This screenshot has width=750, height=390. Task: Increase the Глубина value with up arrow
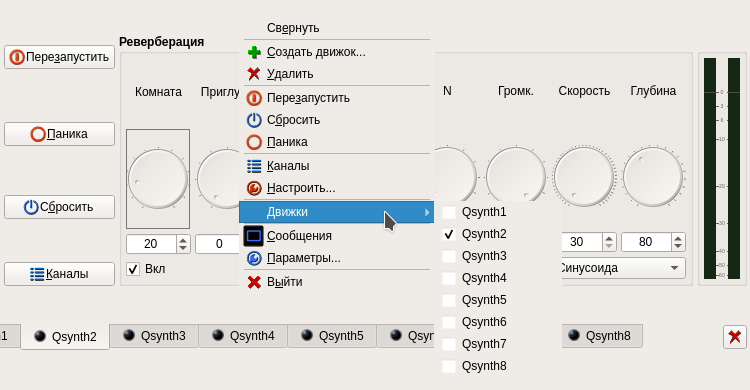tap(678, 238)
